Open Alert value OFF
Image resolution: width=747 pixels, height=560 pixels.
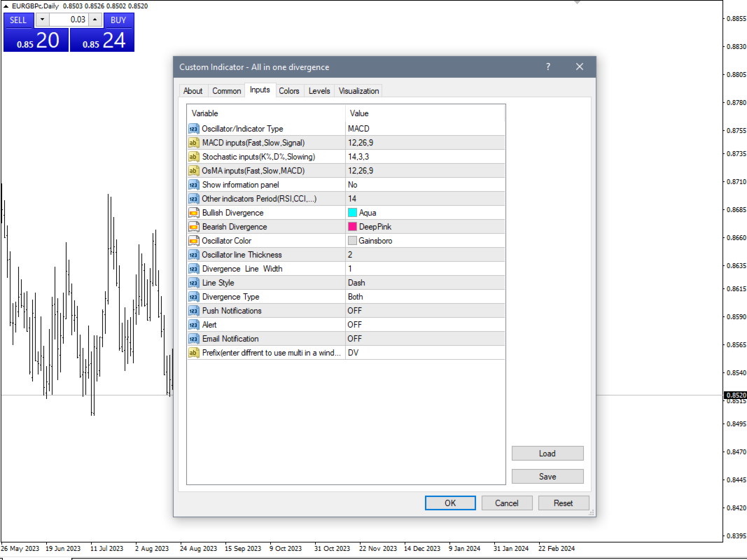[x=425, y=325]
